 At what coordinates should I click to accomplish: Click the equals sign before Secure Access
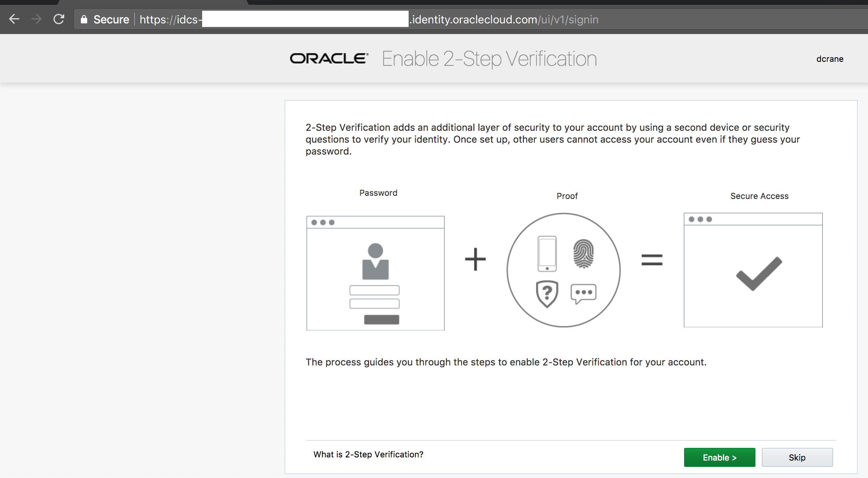(652, 260)
